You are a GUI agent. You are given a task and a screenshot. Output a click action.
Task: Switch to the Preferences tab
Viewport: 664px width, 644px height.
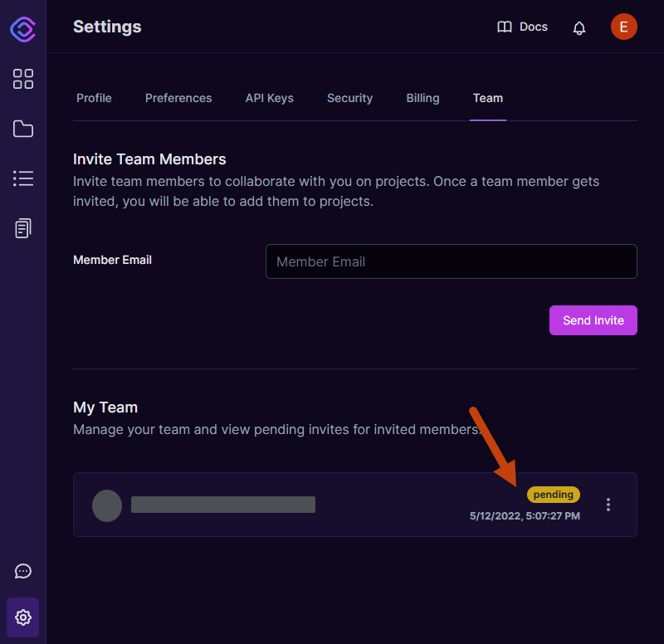click(x=178, y=98)
